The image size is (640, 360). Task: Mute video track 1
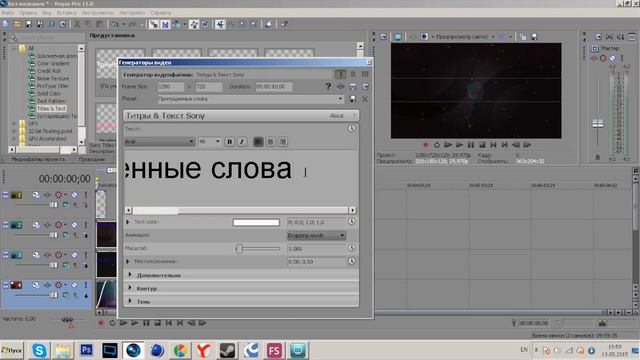point(75,195)
